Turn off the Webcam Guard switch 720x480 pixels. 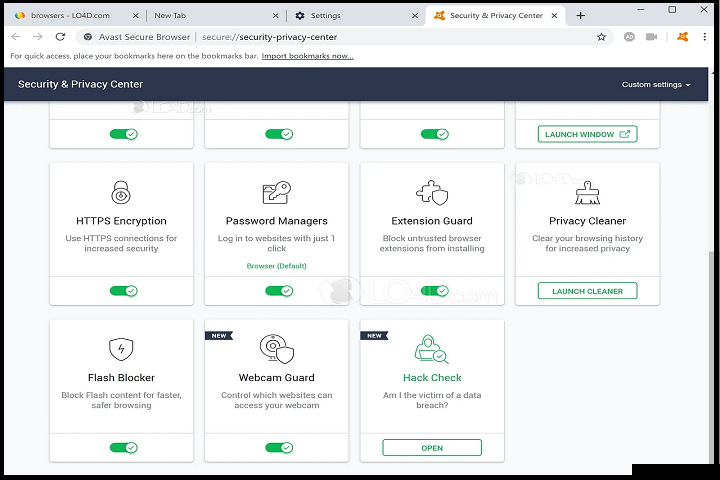(x=279, y=448)
